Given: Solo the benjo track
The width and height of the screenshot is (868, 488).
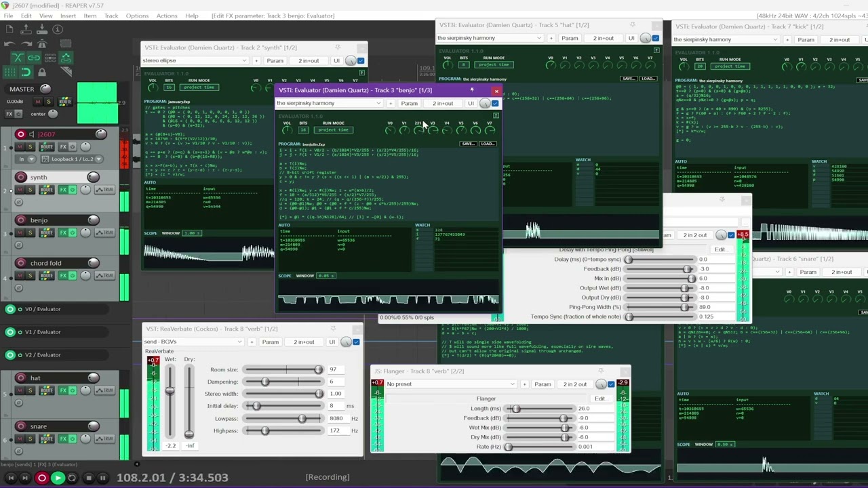Looking at the screenshot, I should (31, 232).
